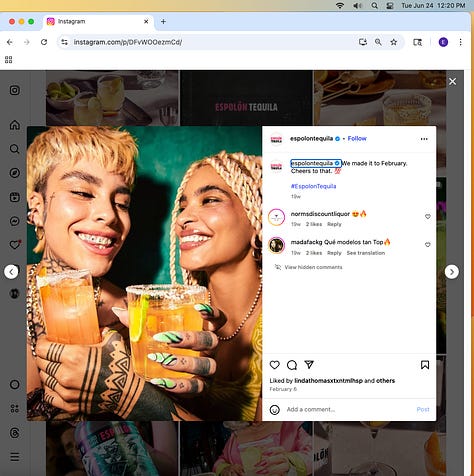
Task: Open Chrome three-dot menu
Action: point(460,42)
